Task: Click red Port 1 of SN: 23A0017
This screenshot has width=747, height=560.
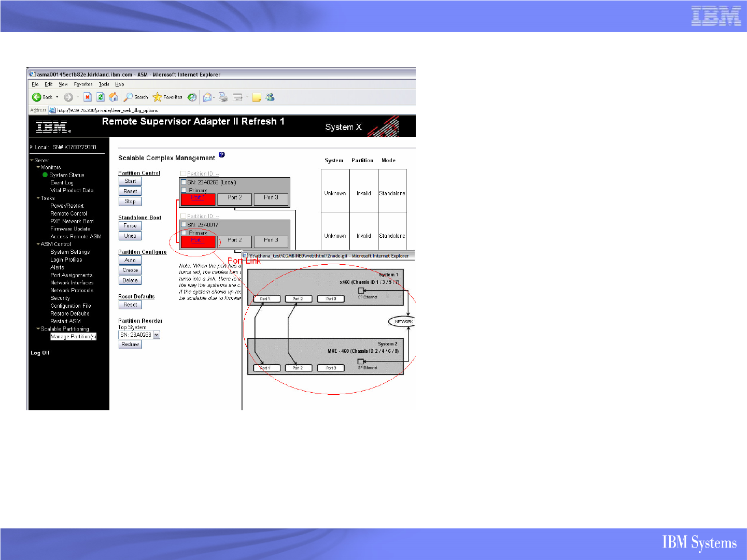Action: pos(198,241)
